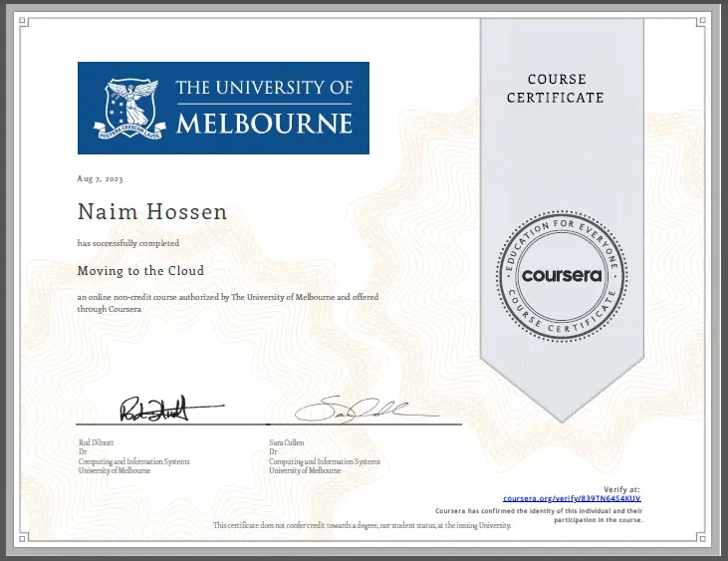728x561 pixels.
Task: Click the University of Melbourne crest emblem
Action: (x=129, y=109)
